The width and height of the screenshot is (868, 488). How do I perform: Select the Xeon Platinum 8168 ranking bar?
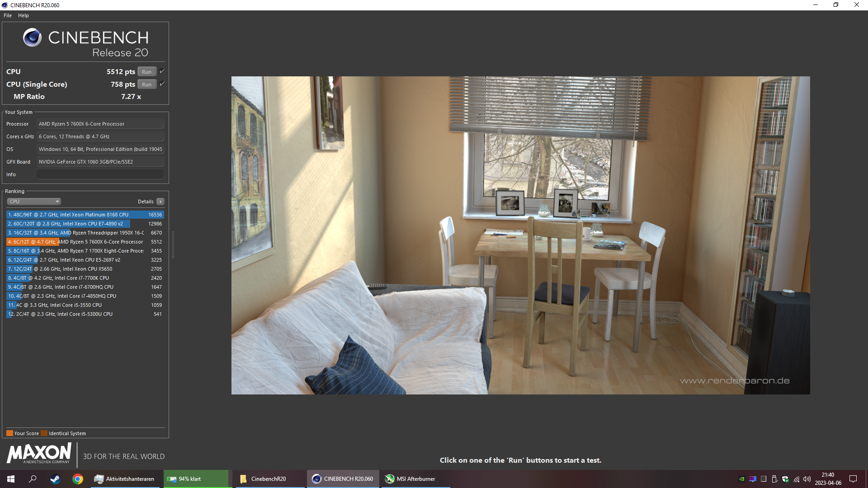[85, 215]
